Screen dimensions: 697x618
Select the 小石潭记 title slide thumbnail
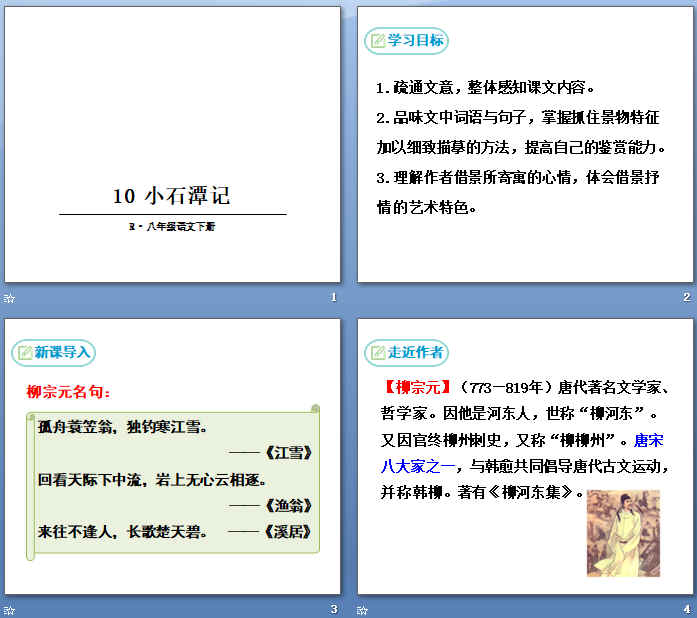(x=172, y=145)
